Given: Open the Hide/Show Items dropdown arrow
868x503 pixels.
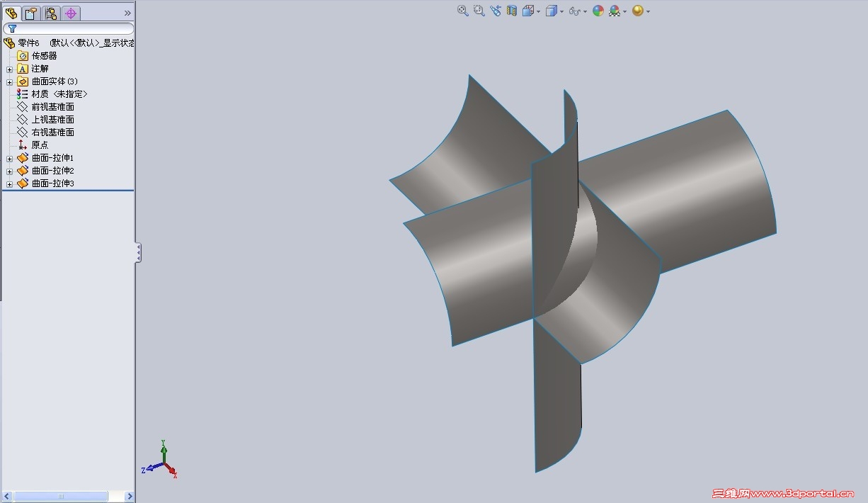Looking at the screenshot, I should 586,11.
